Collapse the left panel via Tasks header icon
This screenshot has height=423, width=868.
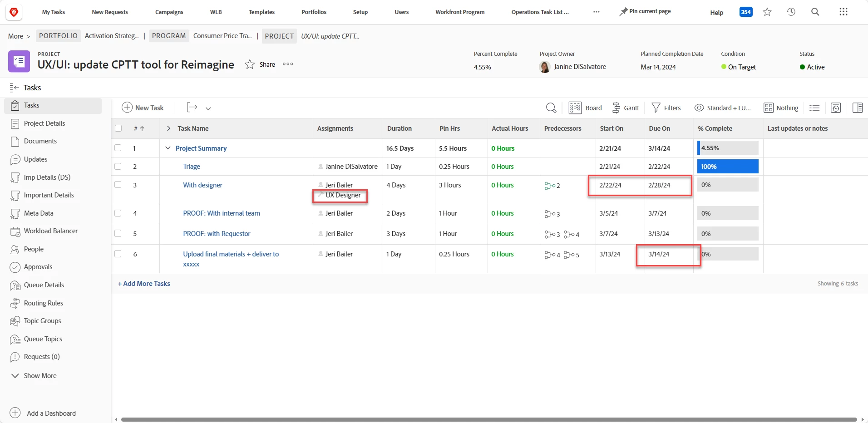(x=14, y=88)
